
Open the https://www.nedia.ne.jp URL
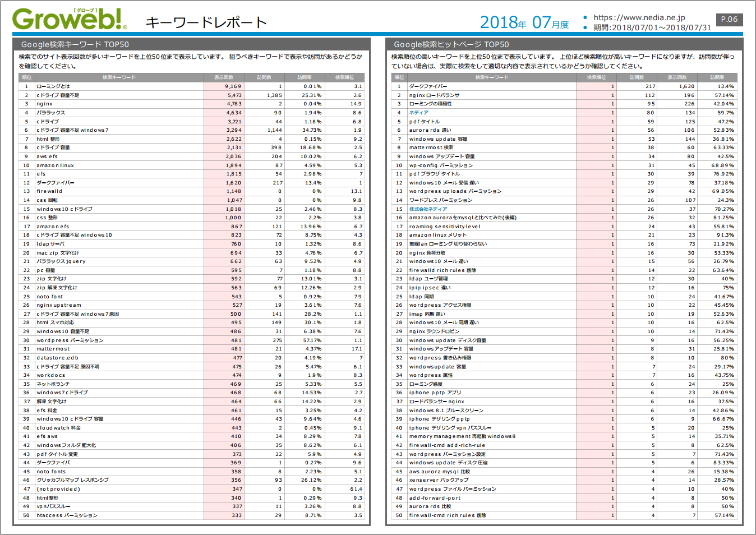coord(639,17)
